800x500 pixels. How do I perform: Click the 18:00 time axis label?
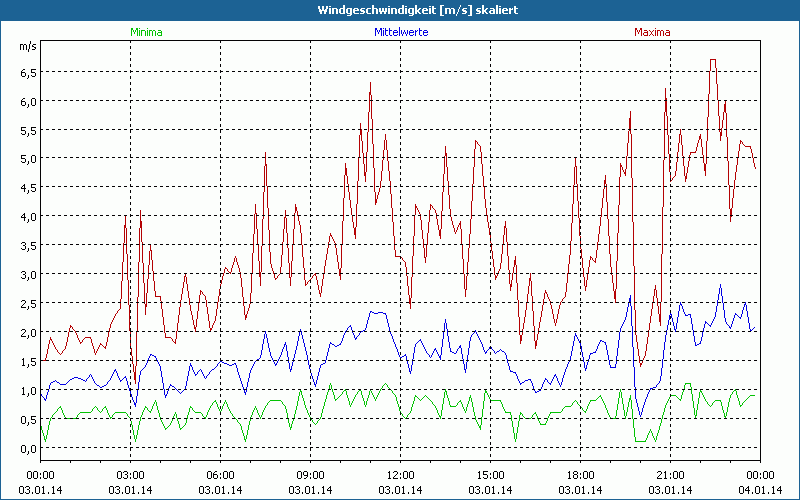(x=580, y=475)
